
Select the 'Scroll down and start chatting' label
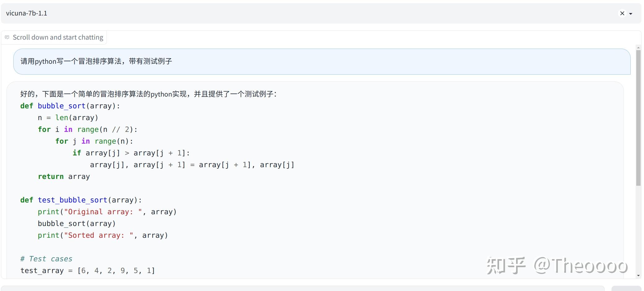[58, 37]
